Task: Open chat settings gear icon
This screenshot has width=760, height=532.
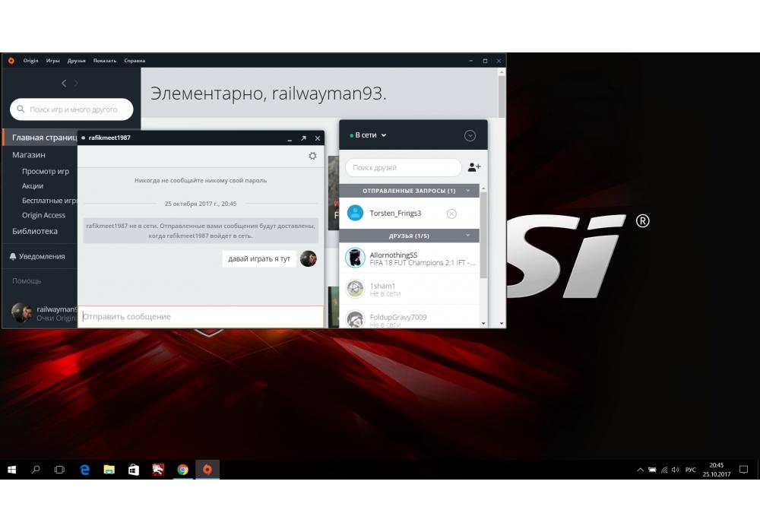Action: coord(312,156)
